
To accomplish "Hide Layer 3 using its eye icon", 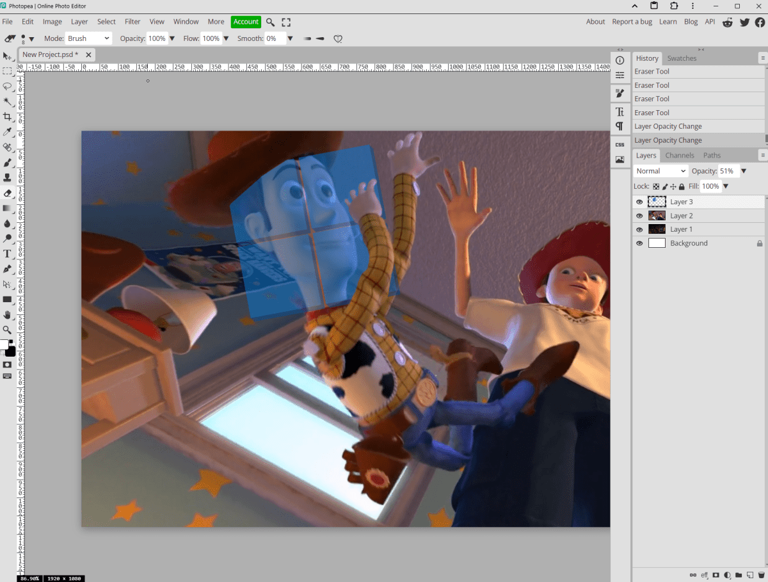I will pyautogui.click(x=640, y=202).
